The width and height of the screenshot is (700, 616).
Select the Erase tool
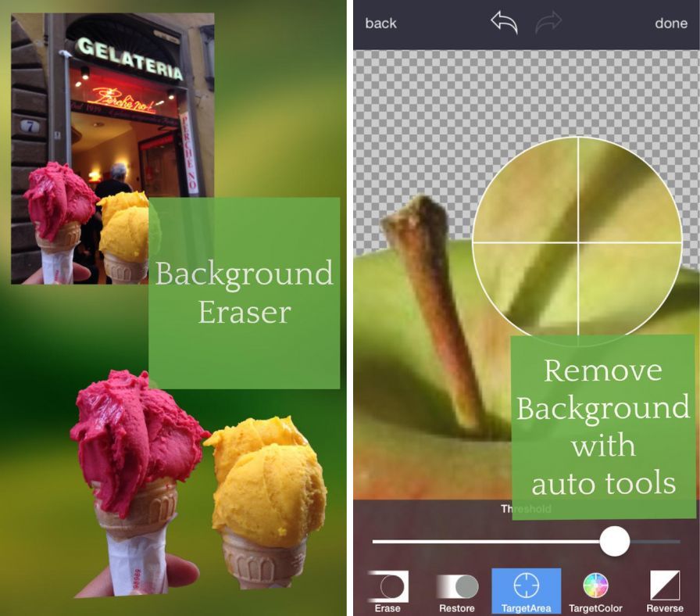(388, 591)
